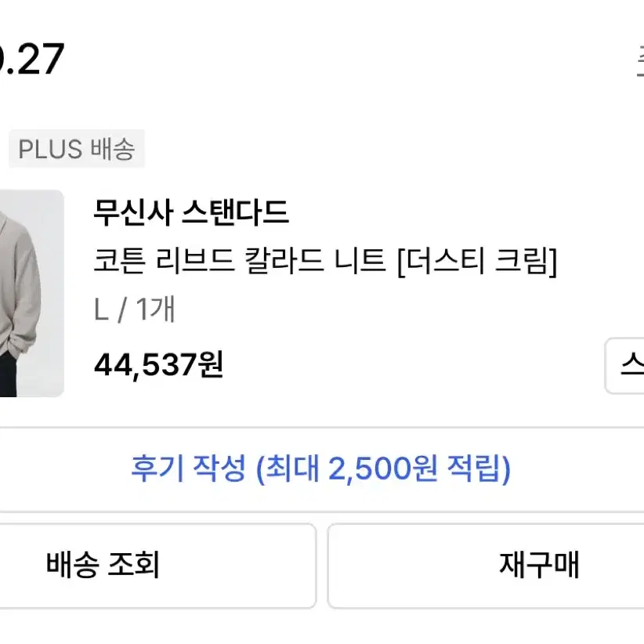Click the L / 1개 option text
Screen dimensions: 644x644
[x=135, y=309]
